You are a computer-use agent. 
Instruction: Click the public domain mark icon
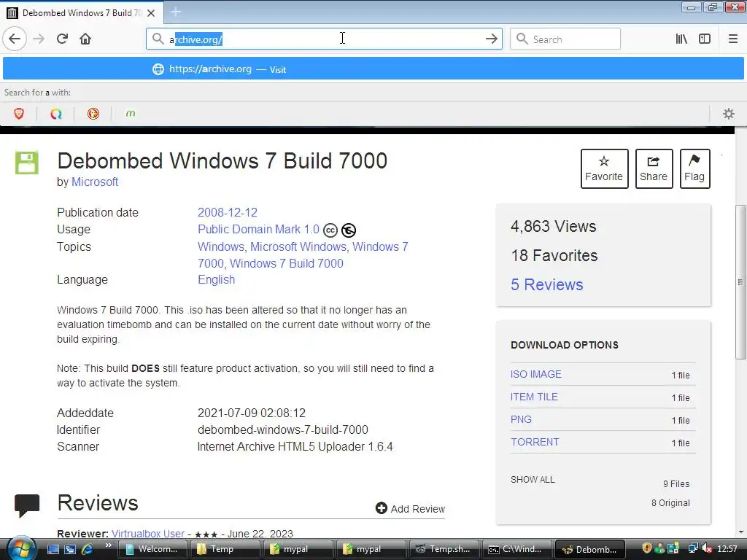pos(349,230)
